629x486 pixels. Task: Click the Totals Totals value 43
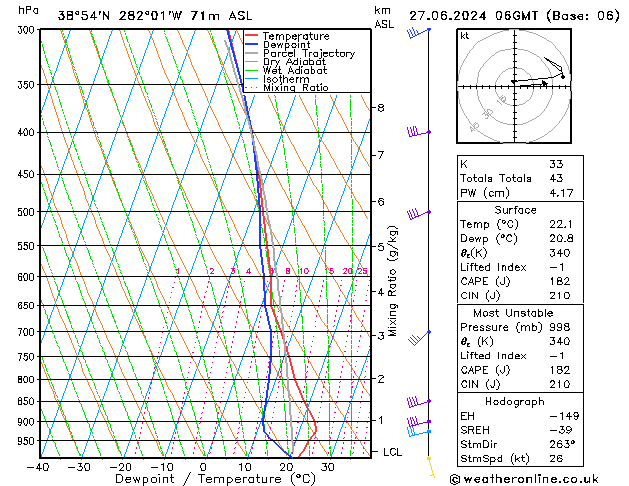(556, 178)
